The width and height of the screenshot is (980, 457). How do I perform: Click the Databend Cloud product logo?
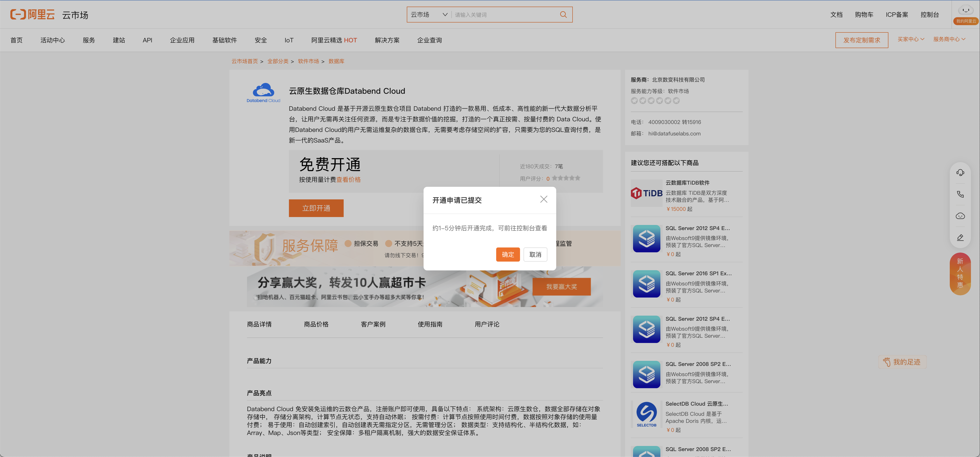pyautogui.click(x=263, y=92)
